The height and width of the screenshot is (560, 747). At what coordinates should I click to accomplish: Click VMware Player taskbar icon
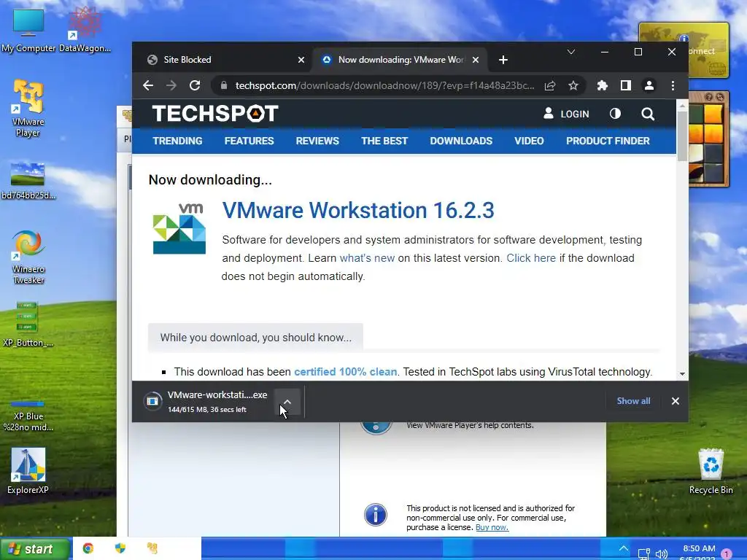pyautogui.click(x=152, y=548)
